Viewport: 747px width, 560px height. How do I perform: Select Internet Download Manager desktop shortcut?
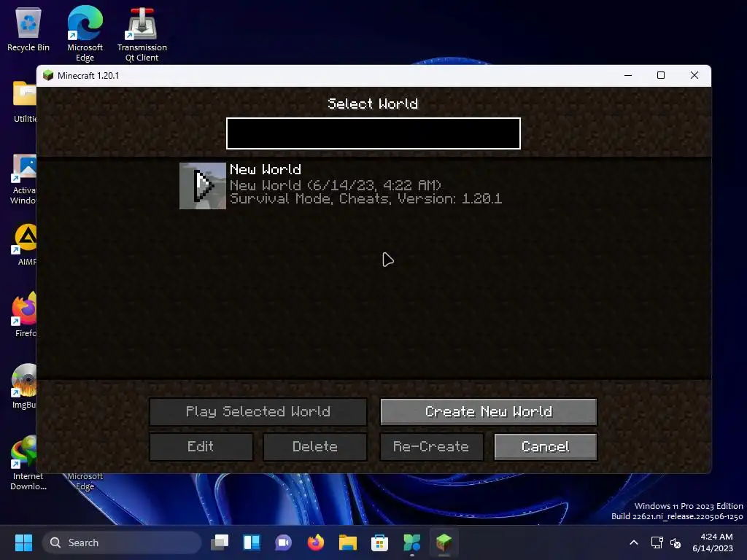(x=28, y=463)
